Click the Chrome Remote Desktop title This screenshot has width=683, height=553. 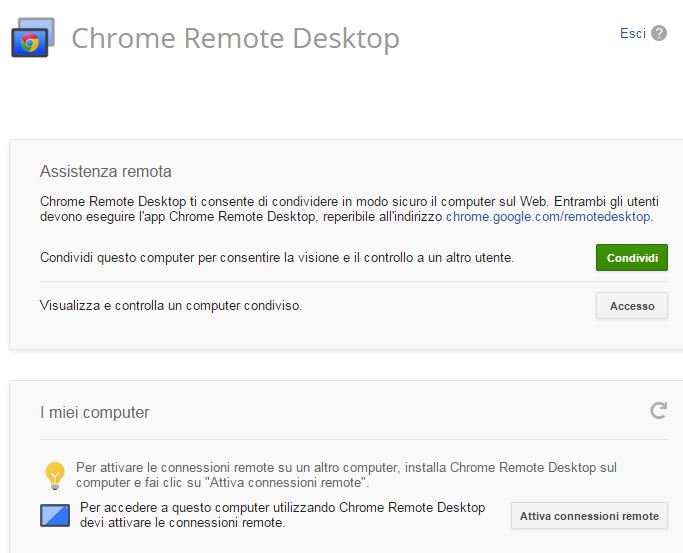click(236, 38)
